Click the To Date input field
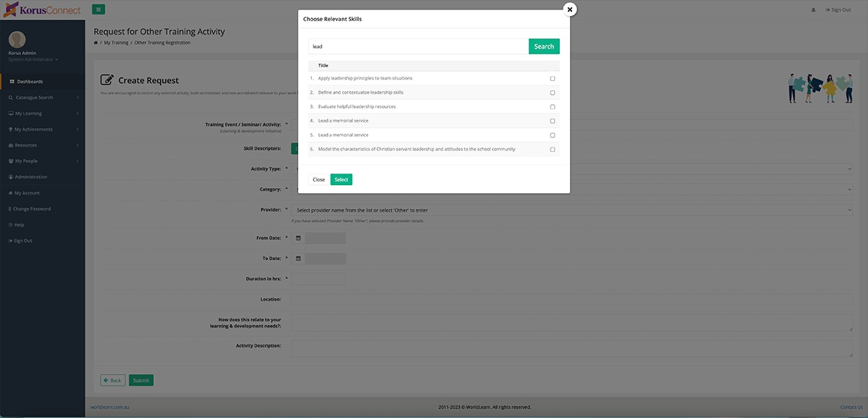868x418 pixels. click(x=325, y=258)
